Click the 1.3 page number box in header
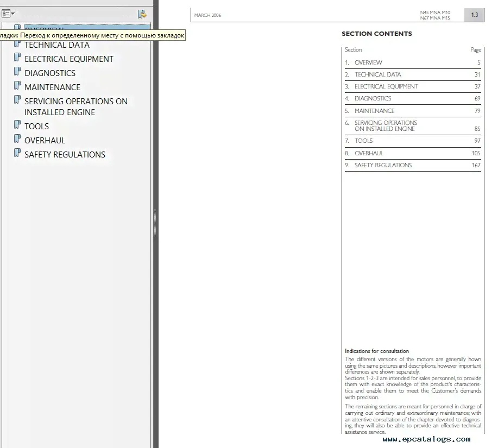 (474, 15)
